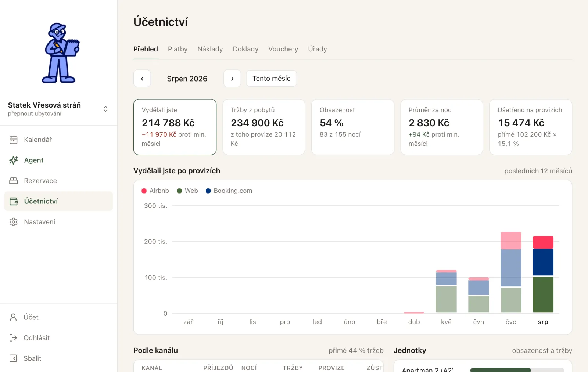Switch to the Náklady tab
The width and height of the screenshot is (588, 372).
point(210,49)
